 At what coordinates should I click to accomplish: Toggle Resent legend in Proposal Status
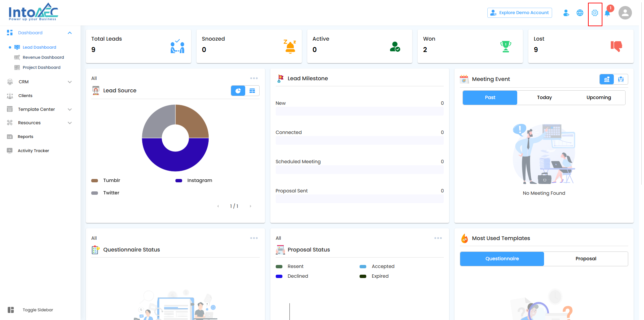pyautogui.click(x=289, y=267)
